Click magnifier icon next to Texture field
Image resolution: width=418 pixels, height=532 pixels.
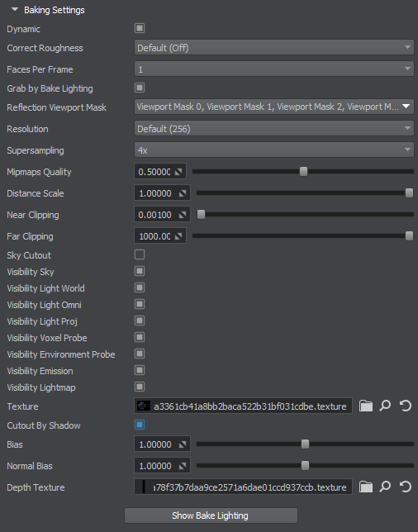tap(385, 406)
